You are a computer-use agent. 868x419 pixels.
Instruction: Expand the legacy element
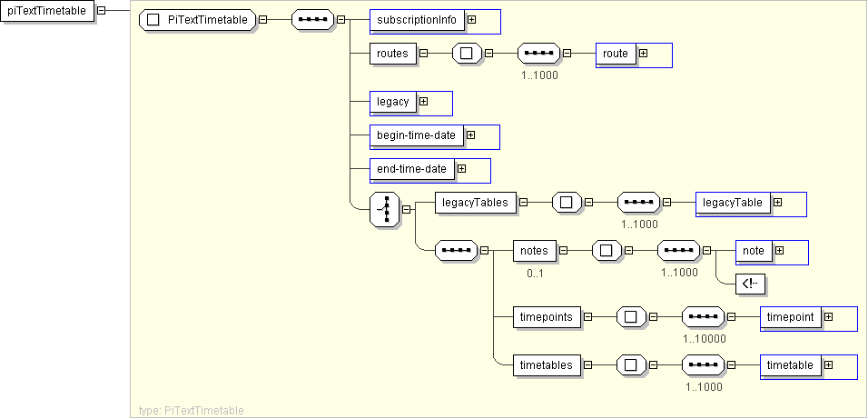423,101
